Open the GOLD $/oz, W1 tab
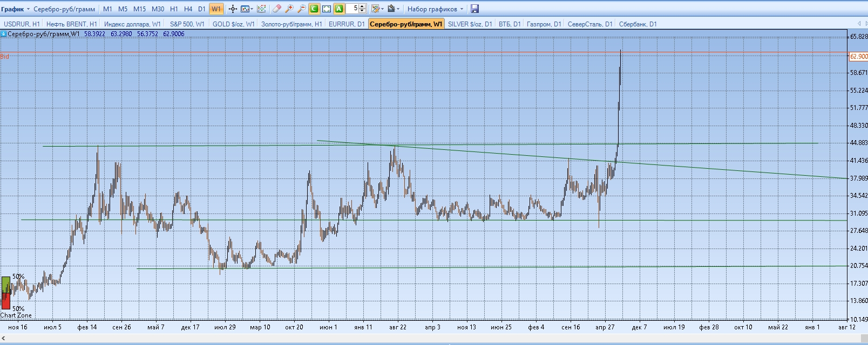Image resolution: width=868 pixels, height=345 pixels. (233, 24)
